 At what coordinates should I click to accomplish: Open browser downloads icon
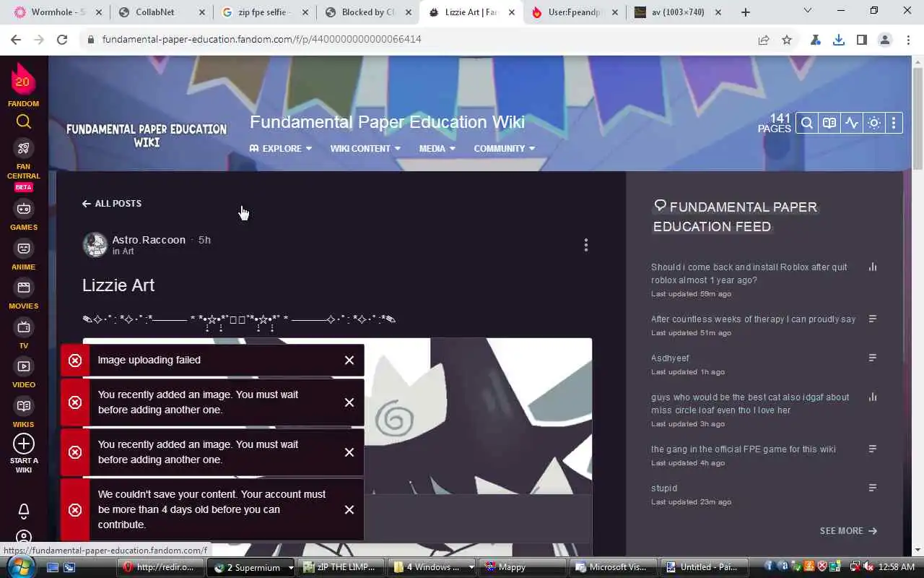click(x=839, y=40)
